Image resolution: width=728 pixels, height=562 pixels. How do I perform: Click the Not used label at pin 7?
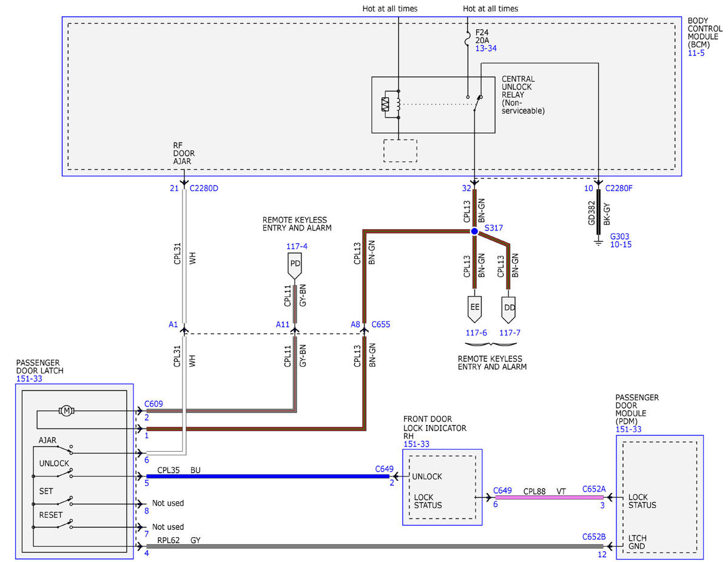click(168, 527)
